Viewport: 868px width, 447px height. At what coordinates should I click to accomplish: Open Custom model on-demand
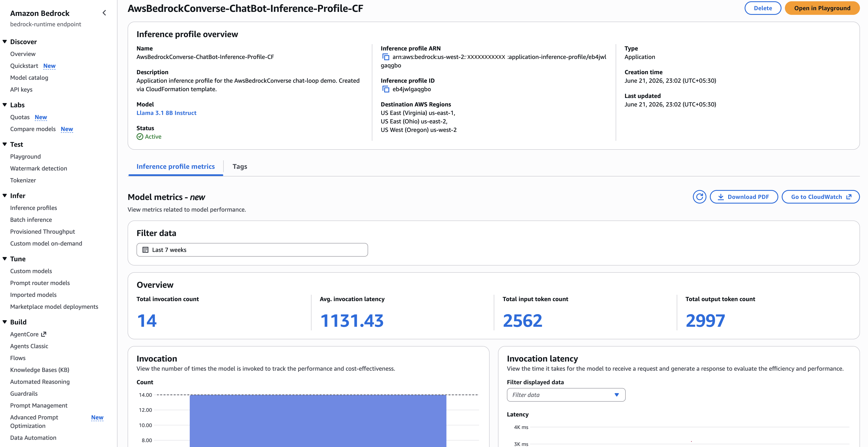point(46,243)
